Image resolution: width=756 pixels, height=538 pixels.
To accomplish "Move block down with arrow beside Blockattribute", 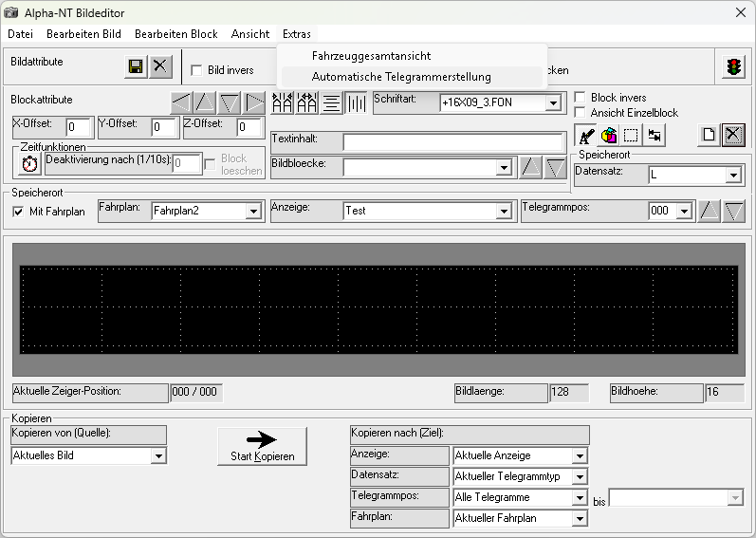I will pos(229,102).
